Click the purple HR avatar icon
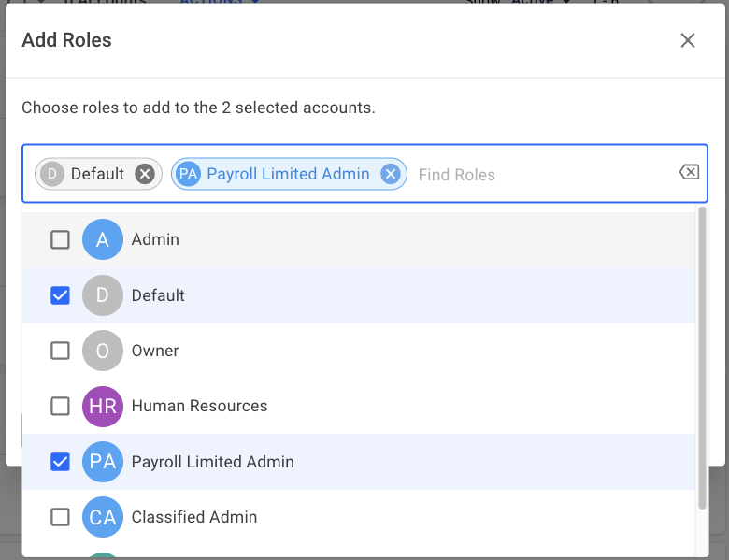 103,406
